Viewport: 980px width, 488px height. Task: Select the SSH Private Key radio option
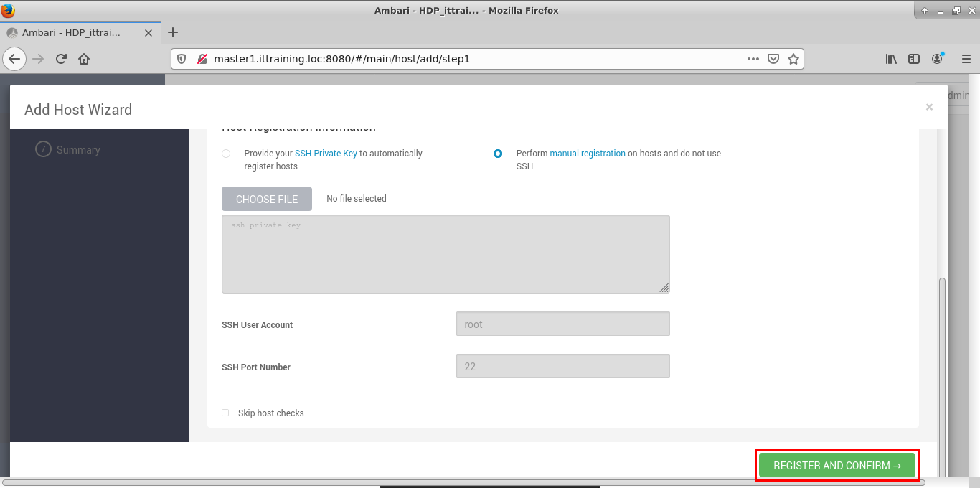tap(226, 154)
